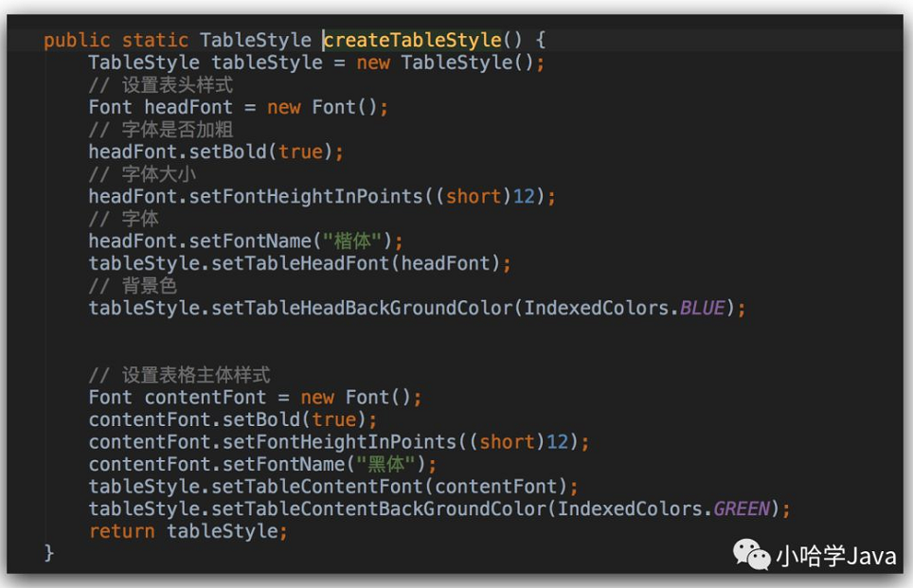Click the createTableStyle method name

412,40
